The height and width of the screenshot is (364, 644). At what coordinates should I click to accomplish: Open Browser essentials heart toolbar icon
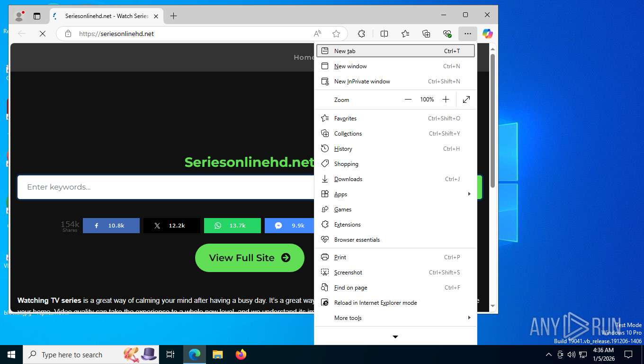(x=447, y=34)
